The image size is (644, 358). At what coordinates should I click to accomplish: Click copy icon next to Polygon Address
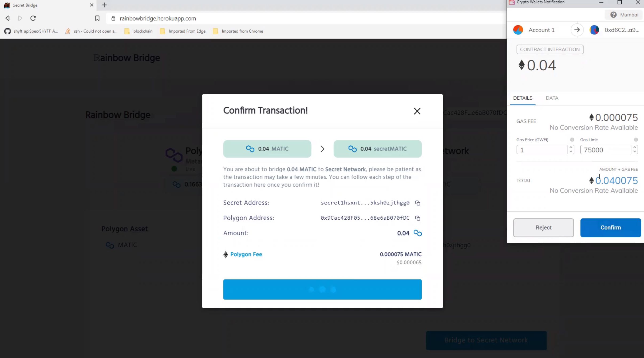418,218
